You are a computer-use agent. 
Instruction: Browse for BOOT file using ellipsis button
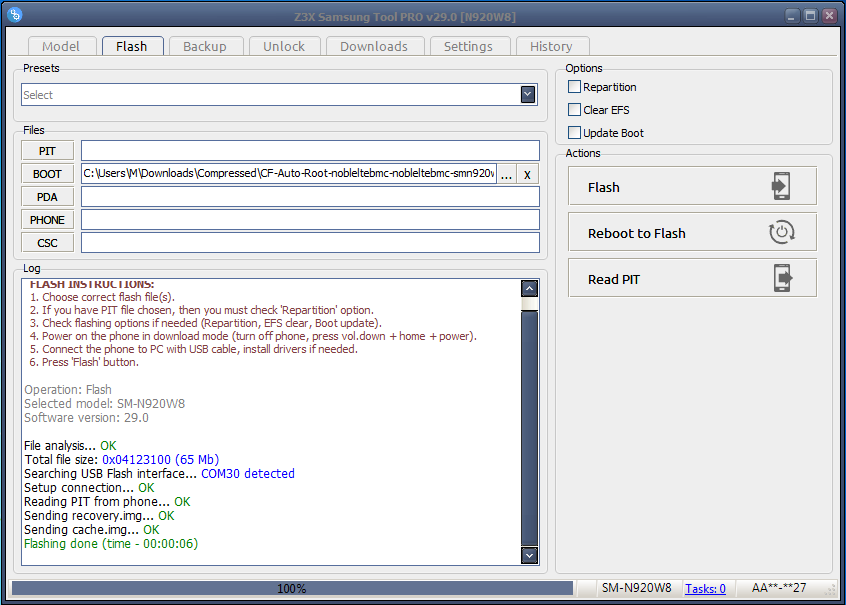(x=507, y=174)
